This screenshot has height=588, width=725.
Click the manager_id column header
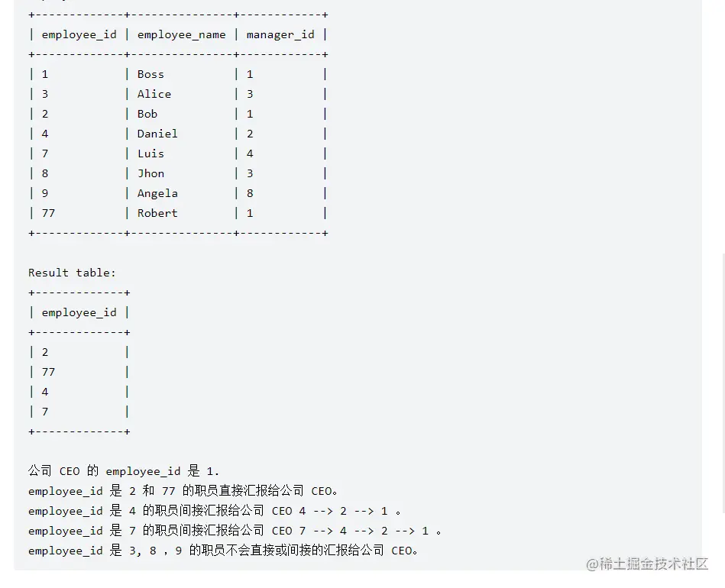click(280, 34)
